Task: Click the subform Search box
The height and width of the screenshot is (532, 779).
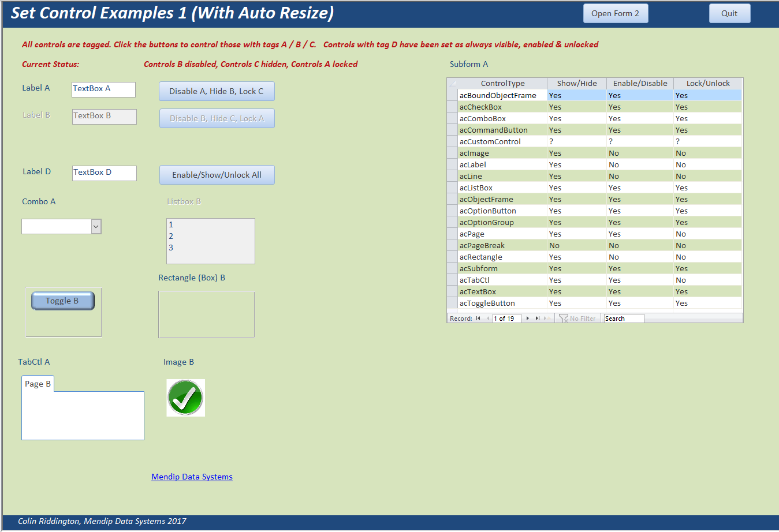Action: point(624,319)
